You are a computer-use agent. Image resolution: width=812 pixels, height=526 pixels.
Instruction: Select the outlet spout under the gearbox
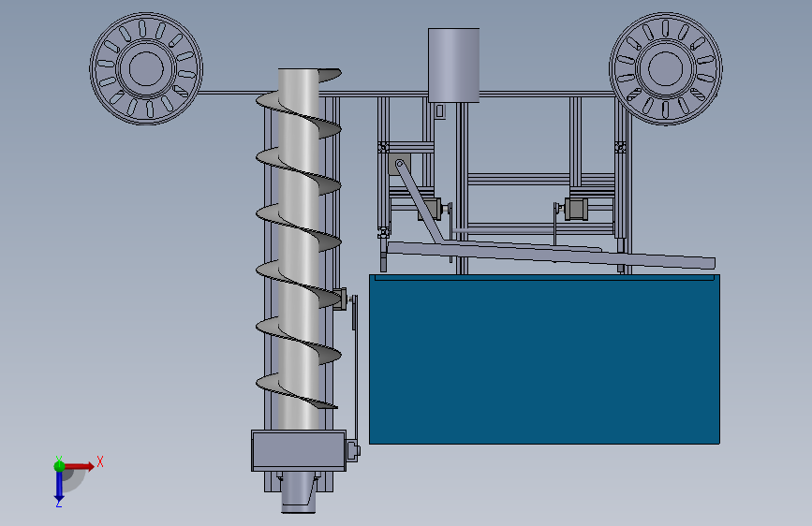point(299,494)
